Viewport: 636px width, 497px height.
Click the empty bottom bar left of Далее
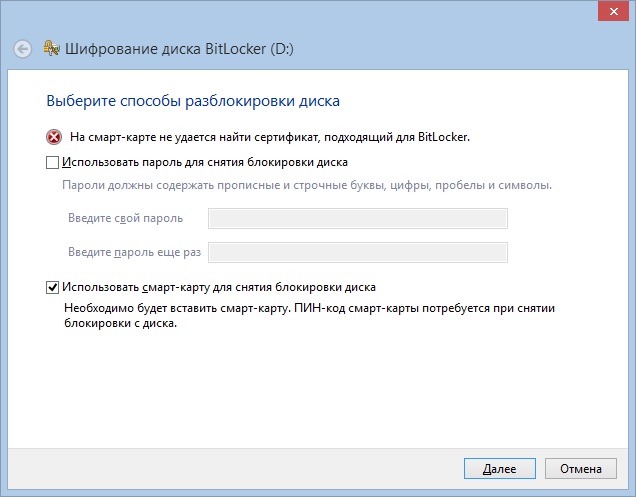[230, 468]
